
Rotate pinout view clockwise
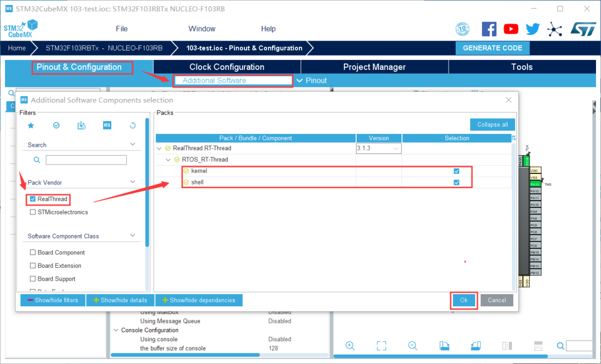(x=444, y=346)
